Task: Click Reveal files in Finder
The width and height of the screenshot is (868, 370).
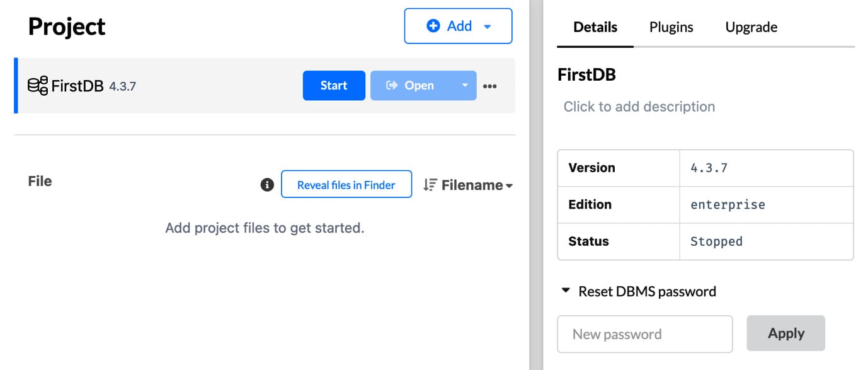Action: tap(346, 185)
